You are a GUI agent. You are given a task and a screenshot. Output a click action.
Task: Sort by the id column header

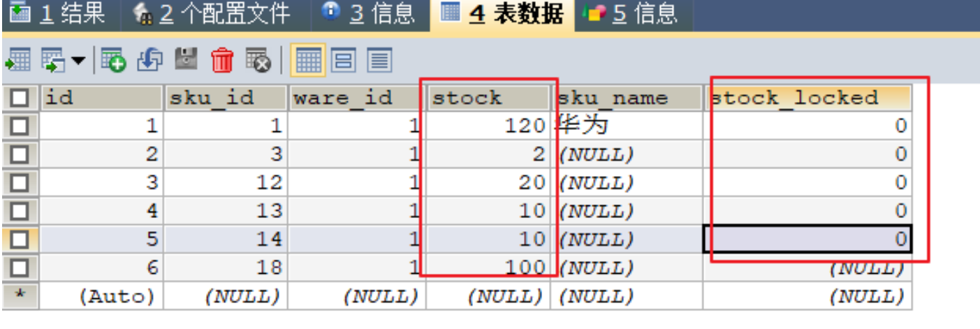101,98
